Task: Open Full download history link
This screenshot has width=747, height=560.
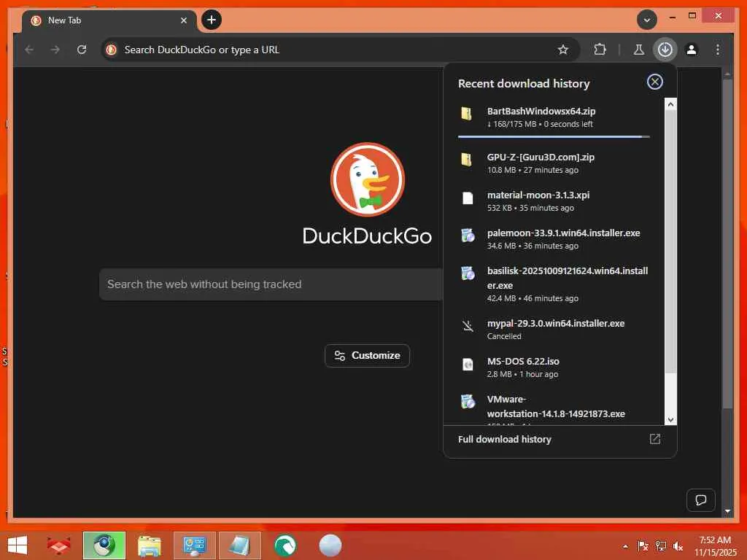Action: (505, 439)
